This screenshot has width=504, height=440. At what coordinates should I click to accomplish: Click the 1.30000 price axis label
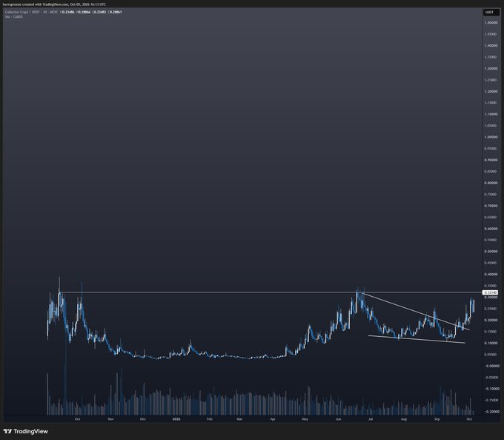[x=491, y=68]
